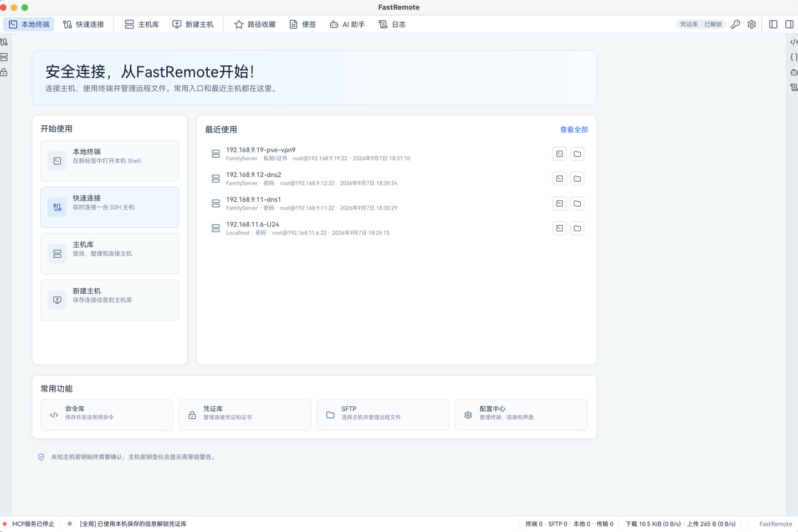
Task: Click the key icon in the top toolbar
Action: [735, 24]
